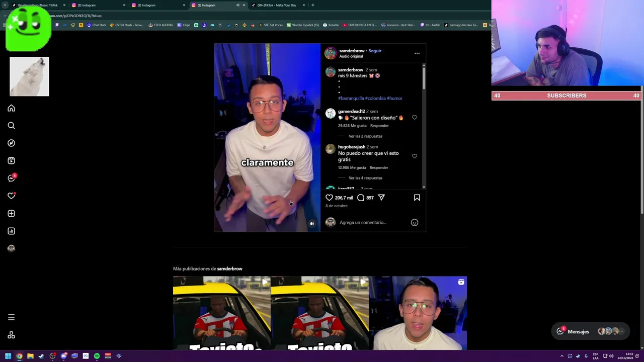Image resolution: width=644 pixels, height=362 pixels.
Task: Click the hamster video player
Action: point(267,137)
